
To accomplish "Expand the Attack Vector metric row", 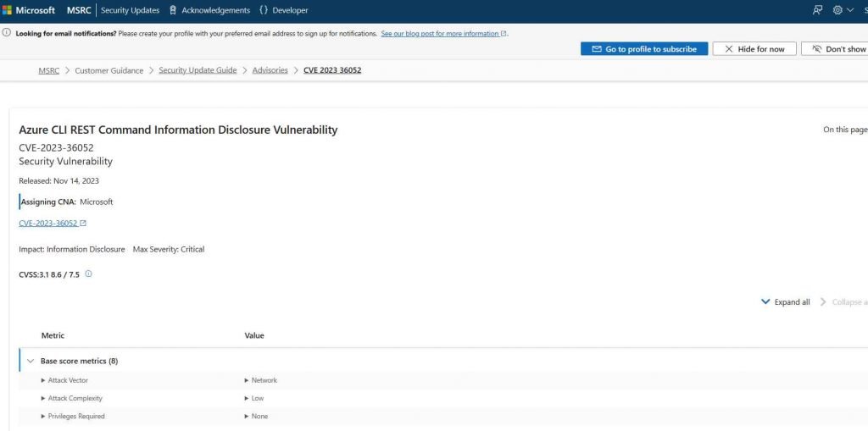I will (x=43, y=380).
